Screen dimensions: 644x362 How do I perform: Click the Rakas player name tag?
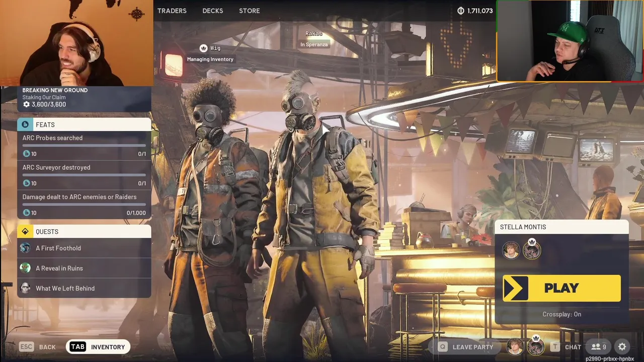point(314,34)
